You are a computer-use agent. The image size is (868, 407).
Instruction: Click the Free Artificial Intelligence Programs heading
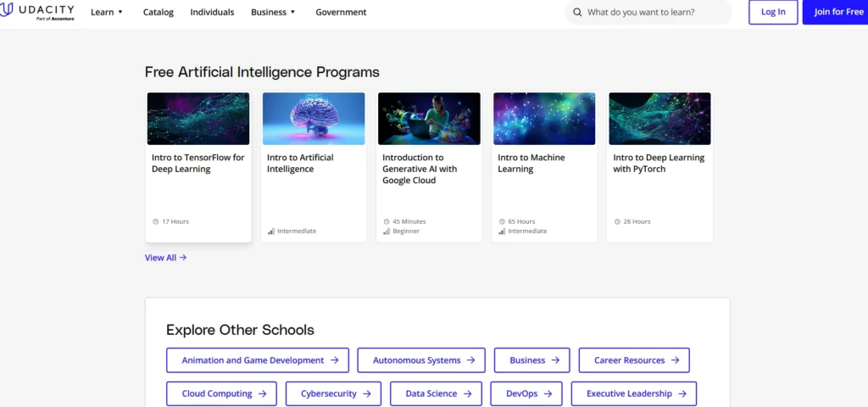263,72
